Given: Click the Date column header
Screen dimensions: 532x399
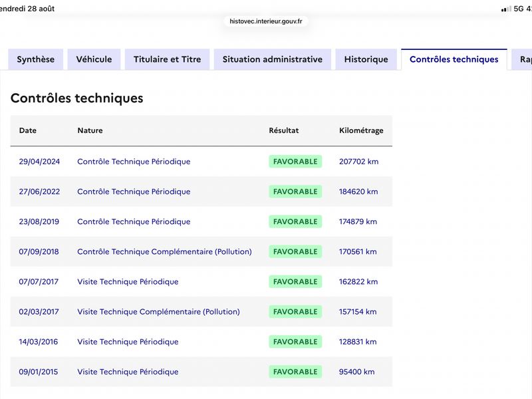Looking at the screenshot, I should 28,130.
